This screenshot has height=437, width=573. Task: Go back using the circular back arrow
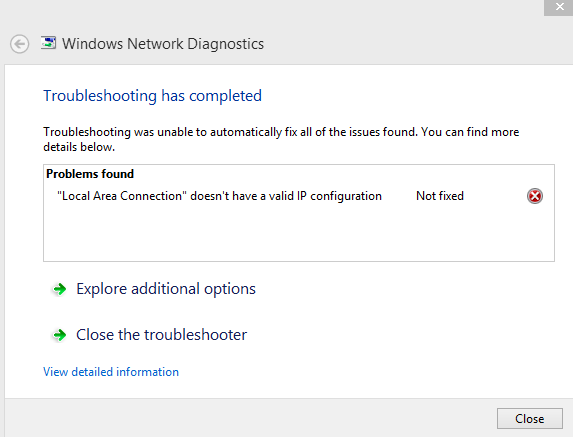pyautogui.click(x=19, y=44)
